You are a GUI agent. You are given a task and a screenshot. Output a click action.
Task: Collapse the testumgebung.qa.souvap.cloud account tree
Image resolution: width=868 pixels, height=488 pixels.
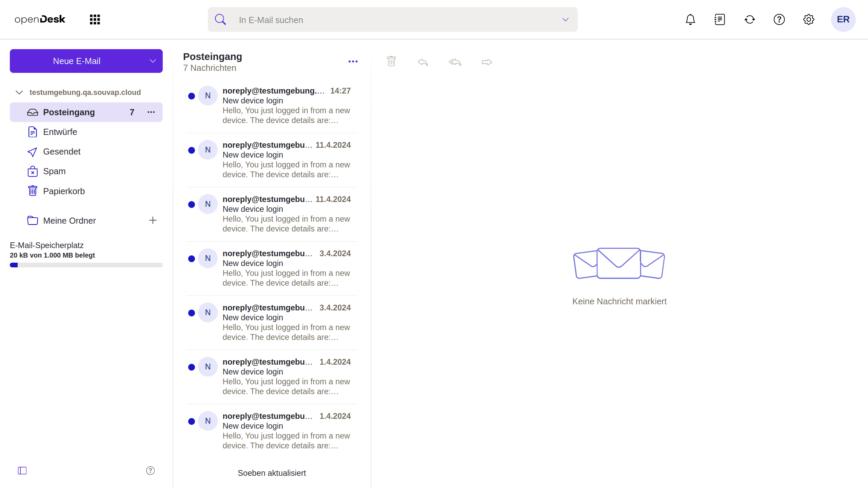tap(19, 92)
